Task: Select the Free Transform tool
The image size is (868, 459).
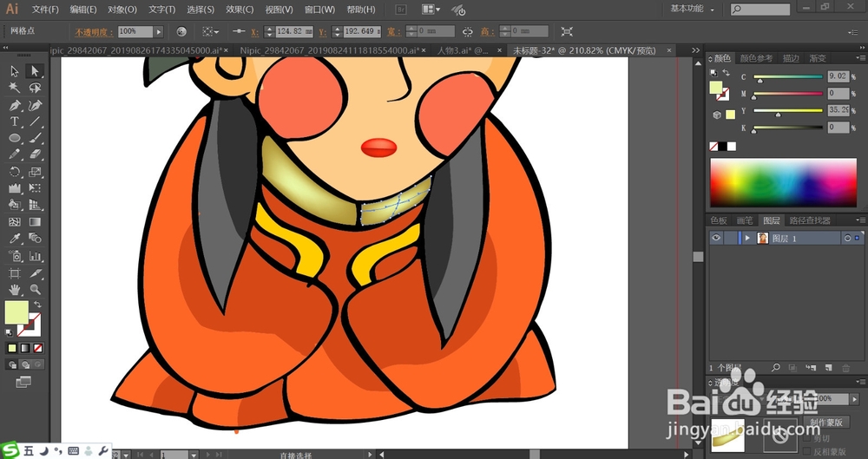Action: [x=35, y=188]
